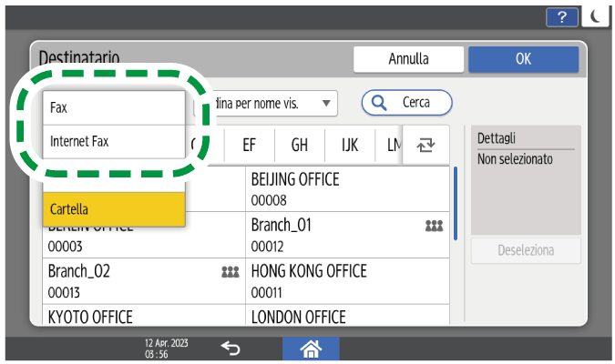
Task: Tap the group icon beside Branch_02
Action: point(230,271)
